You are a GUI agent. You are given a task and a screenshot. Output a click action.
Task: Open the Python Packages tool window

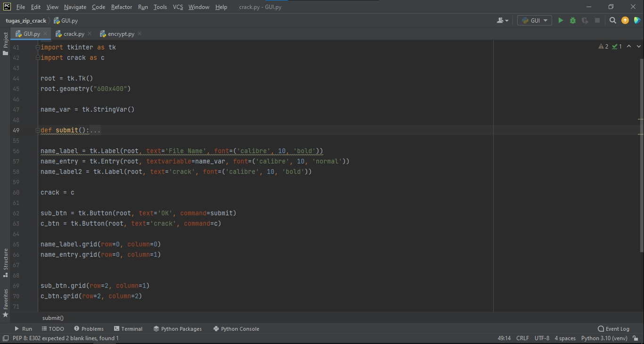point(177,329)
